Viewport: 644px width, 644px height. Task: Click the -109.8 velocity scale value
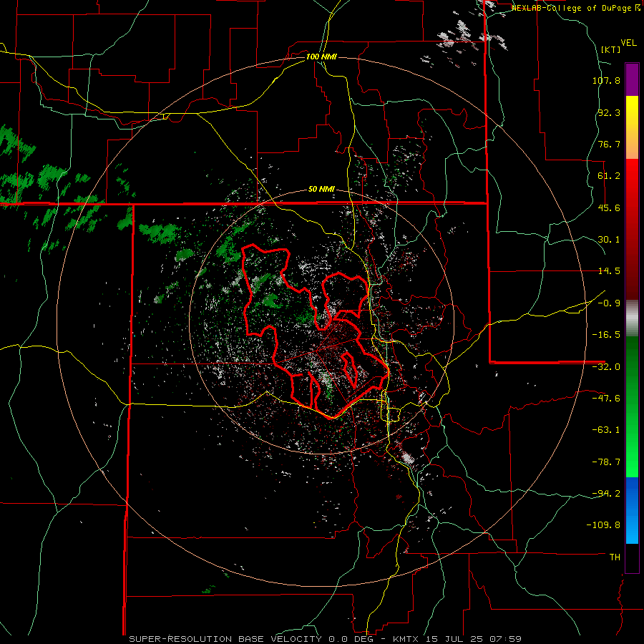[604, 525]
